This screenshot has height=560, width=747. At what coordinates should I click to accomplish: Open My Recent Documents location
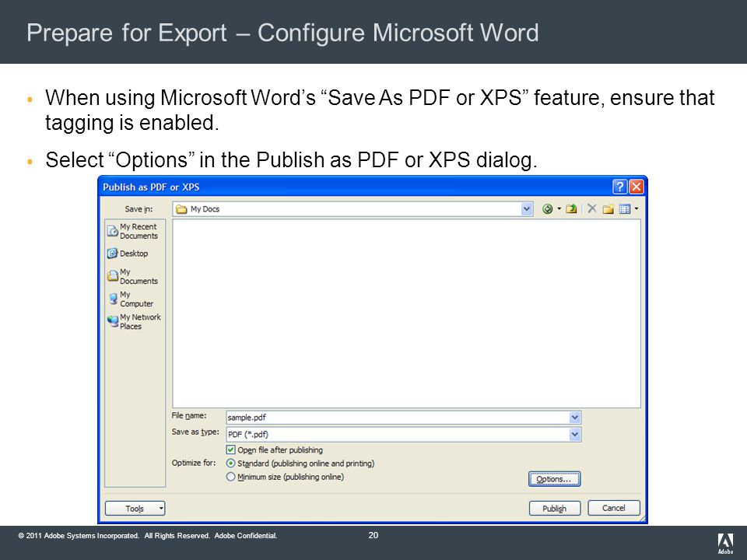coord(133,232)
